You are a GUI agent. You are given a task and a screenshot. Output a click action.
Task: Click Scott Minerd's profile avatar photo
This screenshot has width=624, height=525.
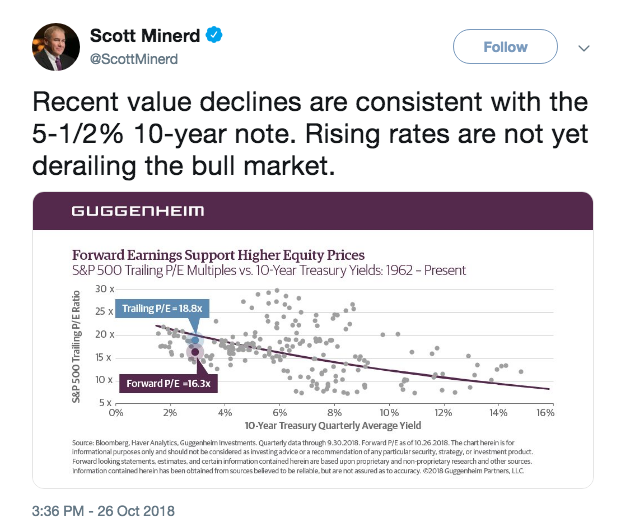54,46
